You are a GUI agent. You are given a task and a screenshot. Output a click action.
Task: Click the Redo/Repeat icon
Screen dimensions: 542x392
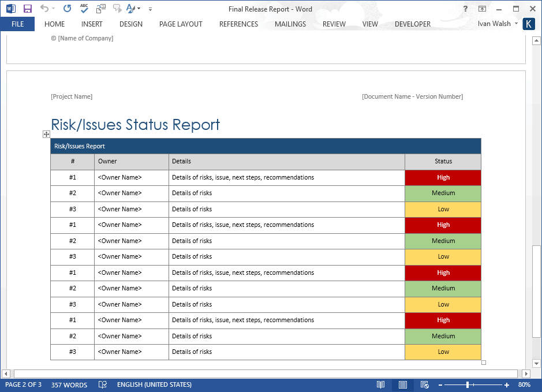[67, 8]
